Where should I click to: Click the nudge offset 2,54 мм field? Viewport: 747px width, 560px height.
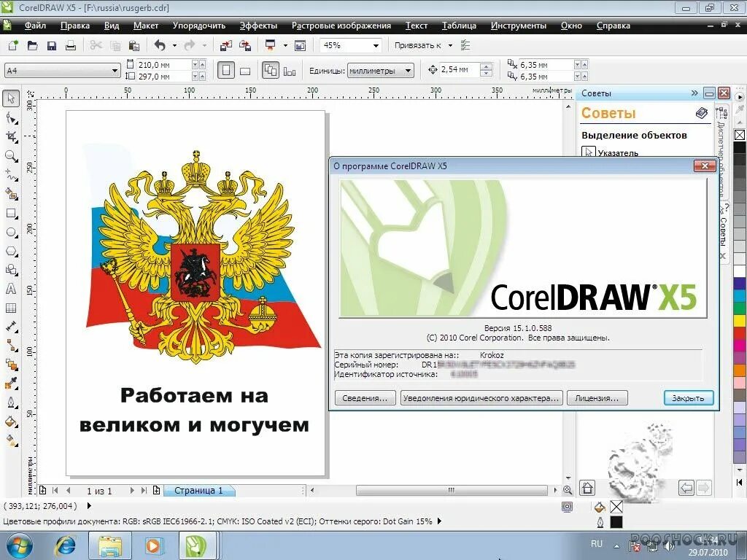pyautogui.click(x=460, y=69)
